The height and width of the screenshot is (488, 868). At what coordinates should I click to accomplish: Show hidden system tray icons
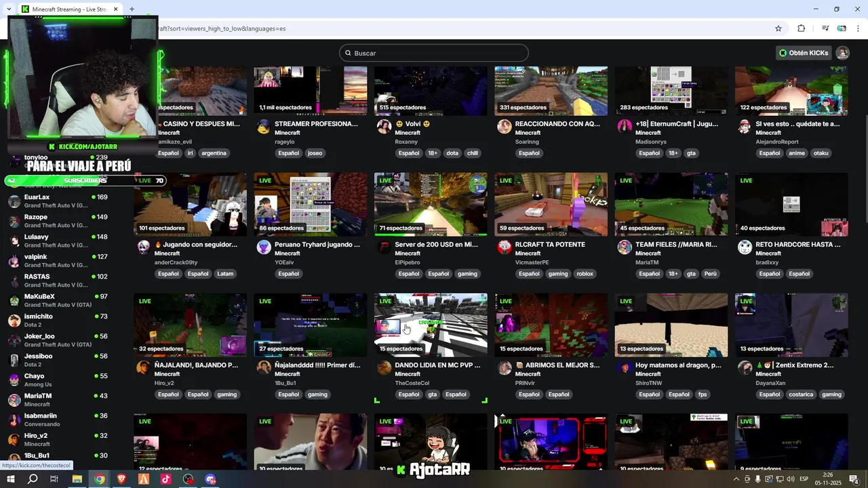point(736,479)
